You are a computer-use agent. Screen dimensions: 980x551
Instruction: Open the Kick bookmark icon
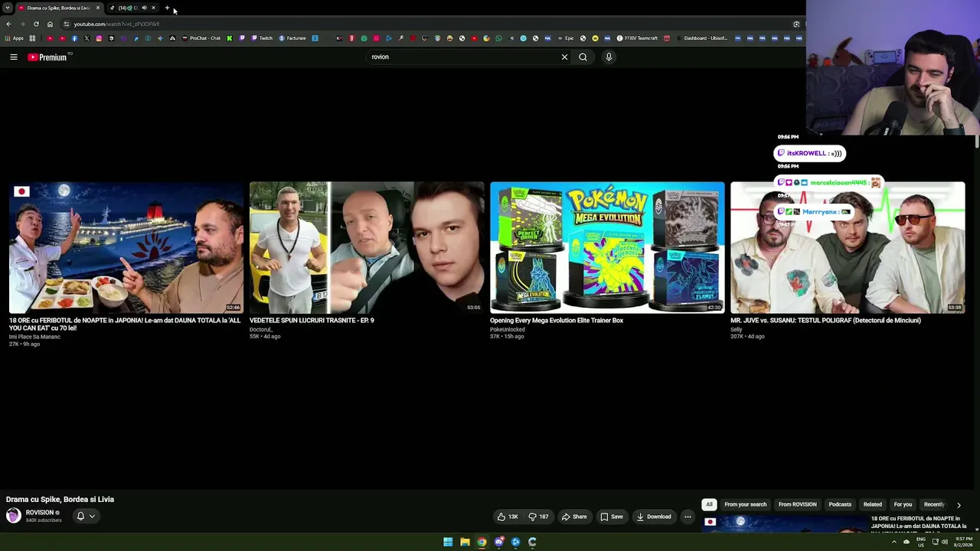click(229, 38)
